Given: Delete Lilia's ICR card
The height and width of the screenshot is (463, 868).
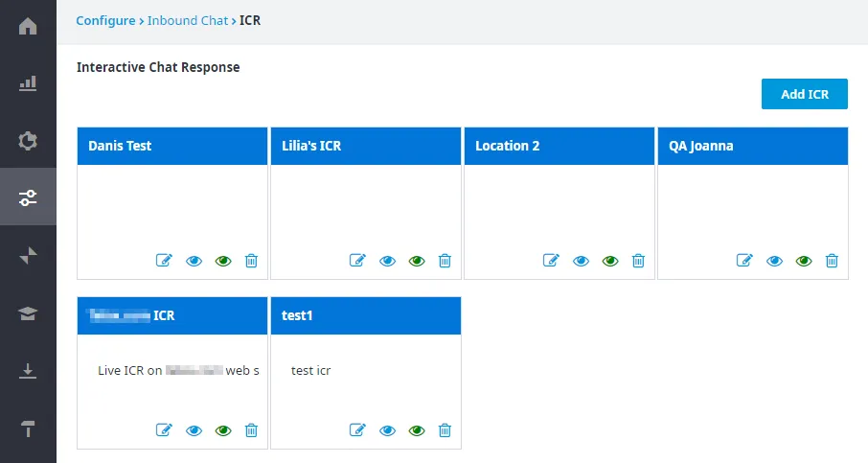Looking at the screenshot, I should click(445, 261).
